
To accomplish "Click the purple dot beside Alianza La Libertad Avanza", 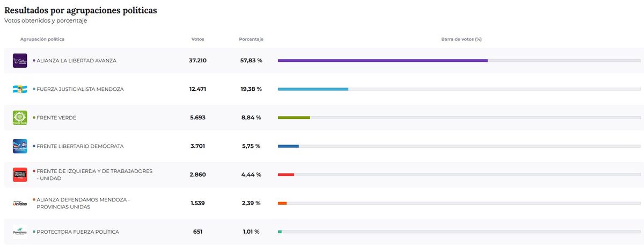I will click(34, 61).
